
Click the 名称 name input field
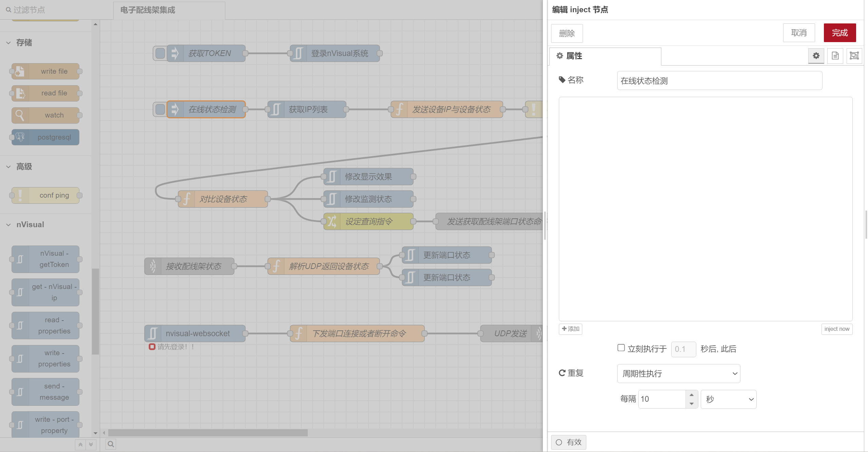[x=719, y=81]
